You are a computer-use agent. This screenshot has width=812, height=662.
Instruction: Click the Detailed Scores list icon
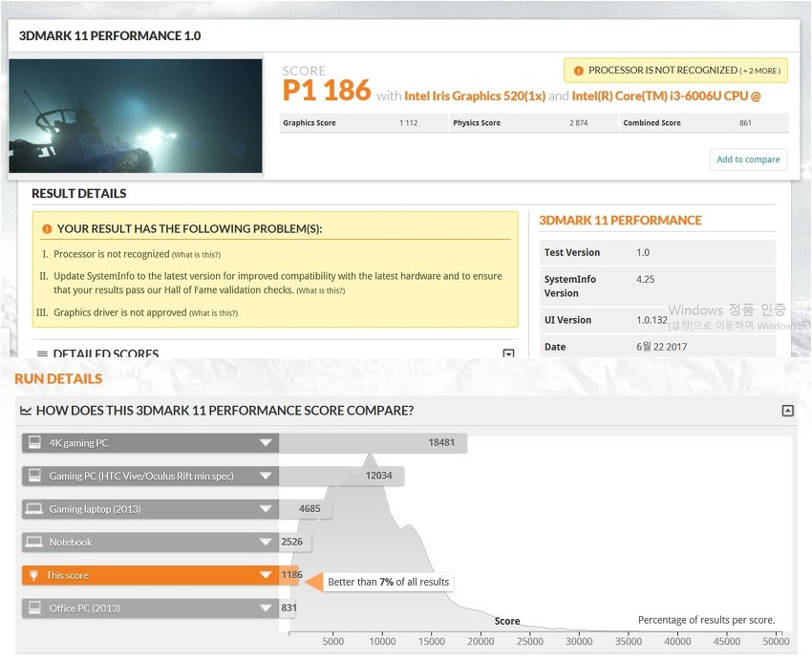tap(42, 353)
